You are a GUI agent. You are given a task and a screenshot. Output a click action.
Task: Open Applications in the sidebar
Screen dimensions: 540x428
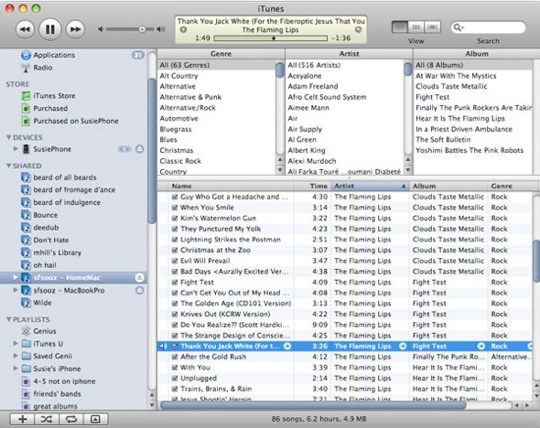coord(54,55)
